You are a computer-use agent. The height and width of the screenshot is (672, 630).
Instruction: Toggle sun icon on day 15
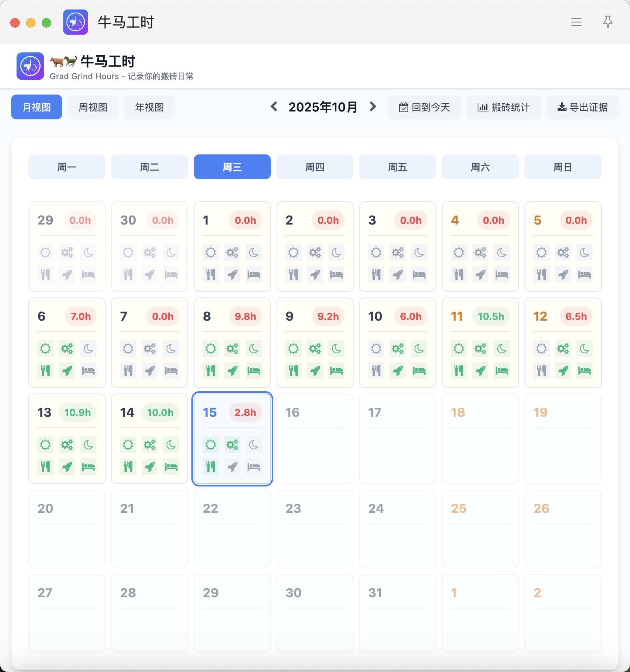[x=211, y=445]
